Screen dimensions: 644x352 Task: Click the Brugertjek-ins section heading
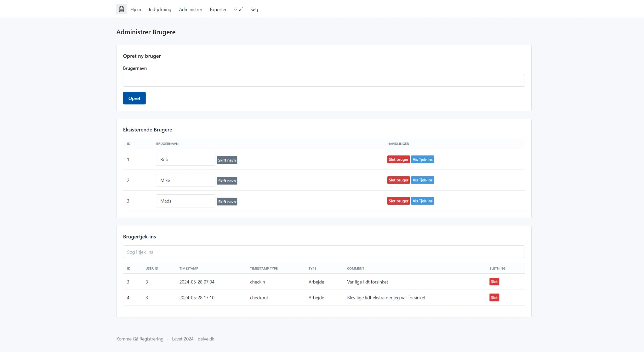pos(139,236)
